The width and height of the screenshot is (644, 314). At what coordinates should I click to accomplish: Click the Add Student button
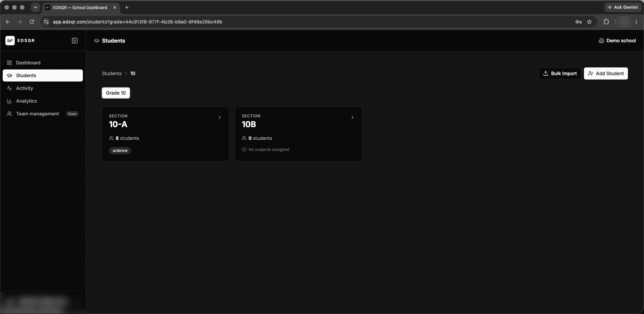pos(606,73)
